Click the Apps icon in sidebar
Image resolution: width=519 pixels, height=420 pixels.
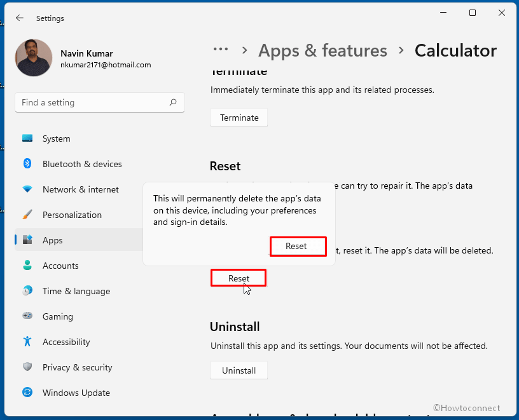pyautogui.click(x=27, y=240)
